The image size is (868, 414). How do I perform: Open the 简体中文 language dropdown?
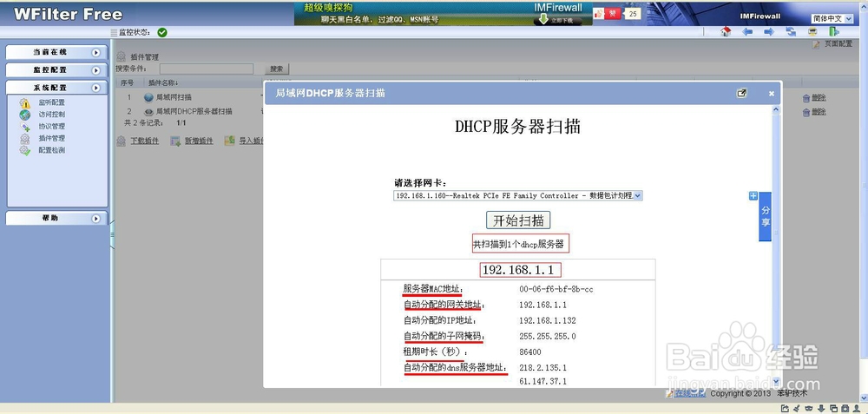point(832,18)
